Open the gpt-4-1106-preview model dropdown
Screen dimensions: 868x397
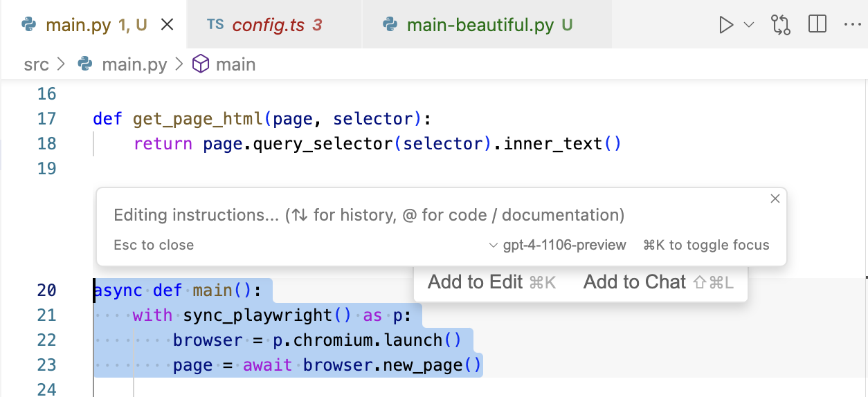pos(558,246)
